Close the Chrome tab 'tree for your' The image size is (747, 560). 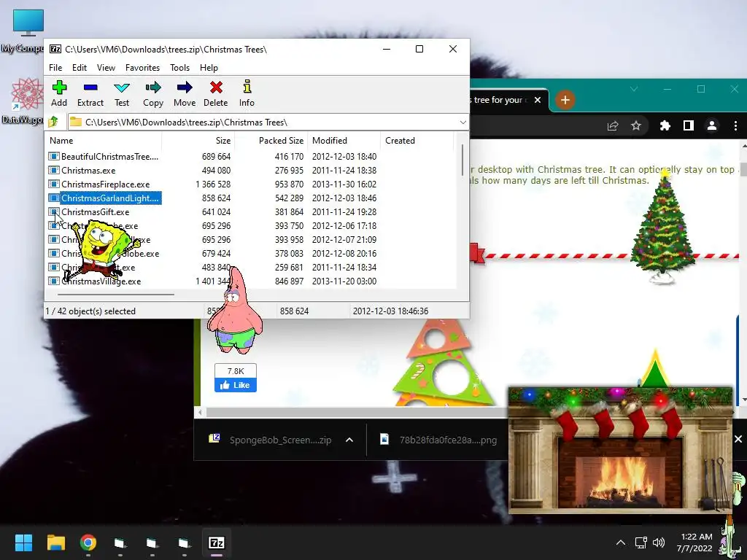coord(538,100)
